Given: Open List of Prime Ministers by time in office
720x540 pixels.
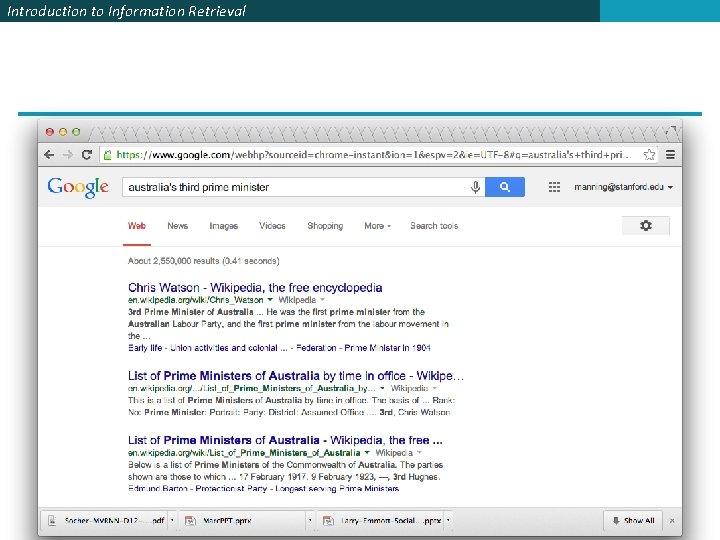Looking at the screenshot, I should coord(296,376).
